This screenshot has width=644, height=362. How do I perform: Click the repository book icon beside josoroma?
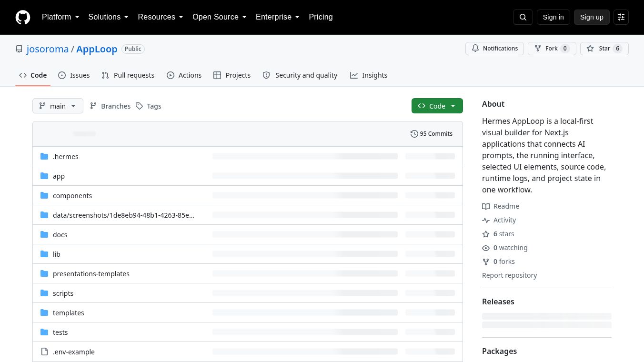(19, 49)
